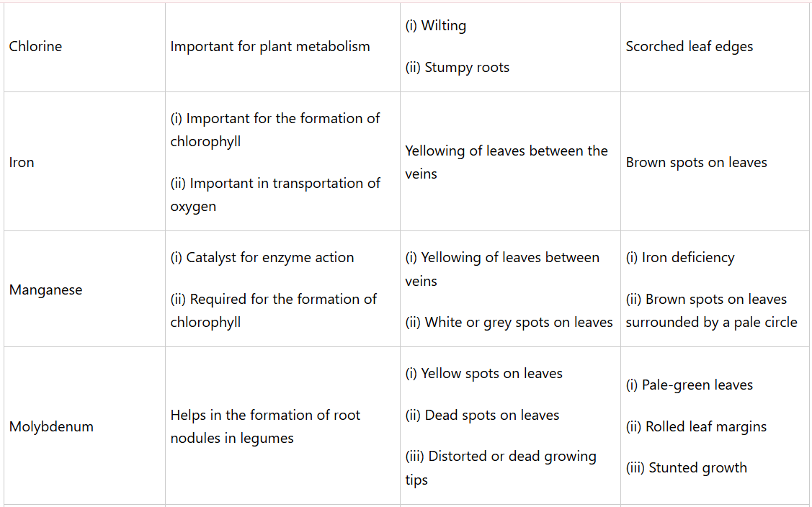Click 'surrounded by a pale circle' text
This screenshot has height=507, width=812.
(711, 323)
